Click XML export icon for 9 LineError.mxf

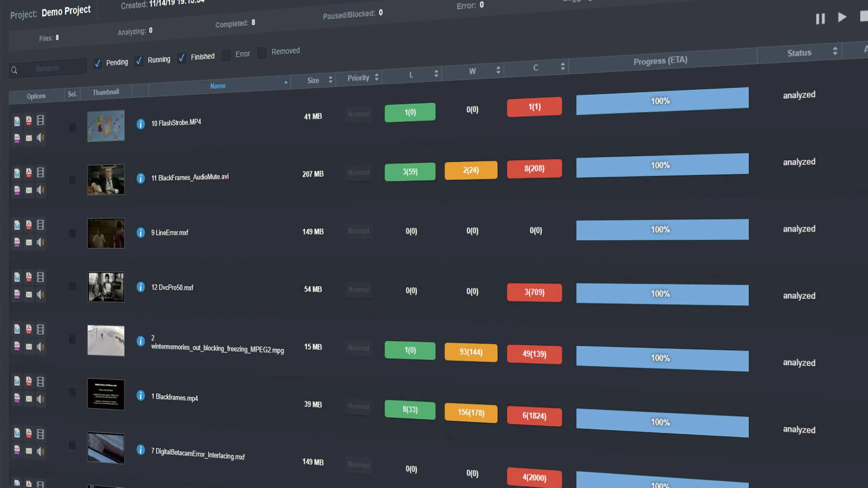[x=17, y=242]
